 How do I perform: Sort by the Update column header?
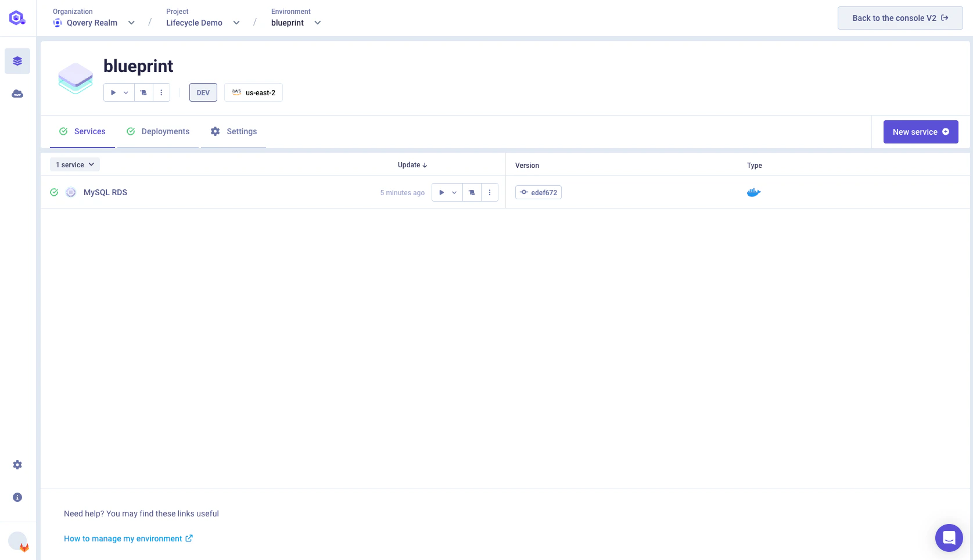[x=412, y=165]
